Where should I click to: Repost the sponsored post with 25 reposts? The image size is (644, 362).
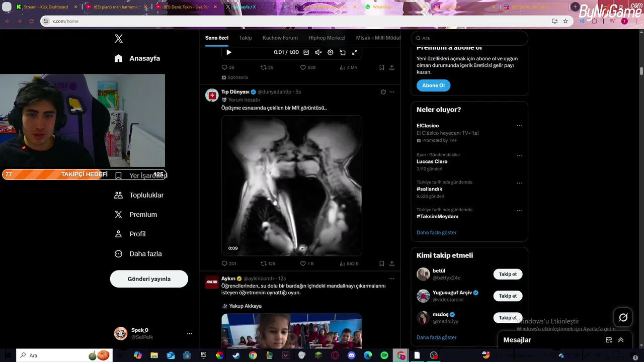coord(267,67)
